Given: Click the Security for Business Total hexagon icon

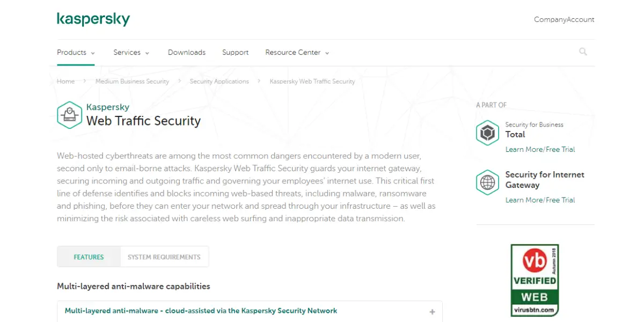Looking at the screenshot, I should (487, 133).
